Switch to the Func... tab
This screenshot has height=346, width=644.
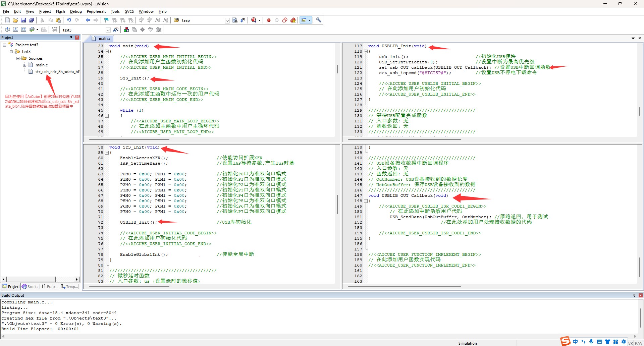[50, 287]
